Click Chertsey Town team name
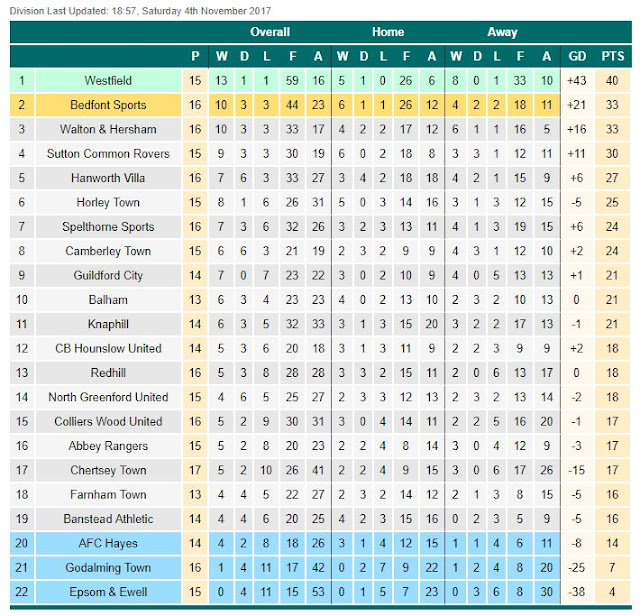 [x=108, y=470]
